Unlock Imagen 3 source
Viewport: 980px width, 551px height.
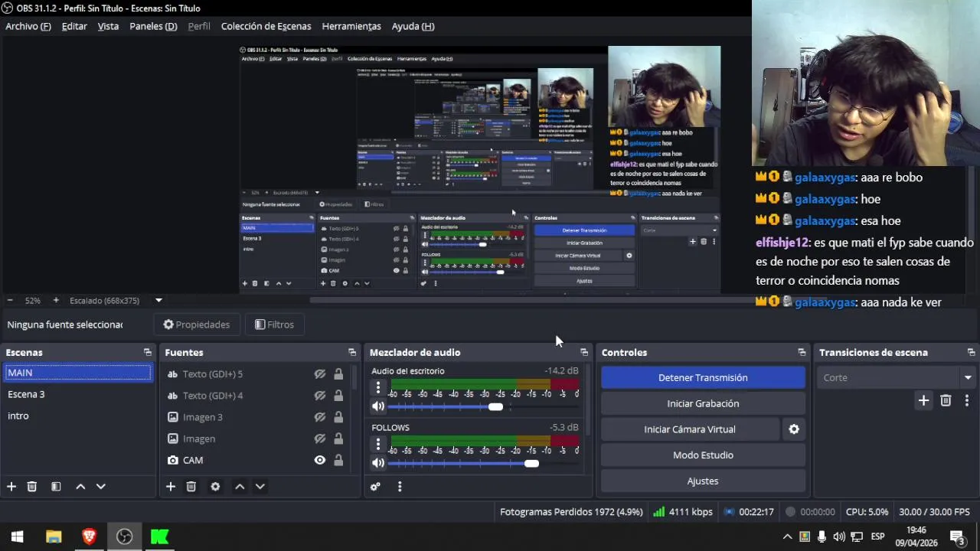click(x=338, y=417)
